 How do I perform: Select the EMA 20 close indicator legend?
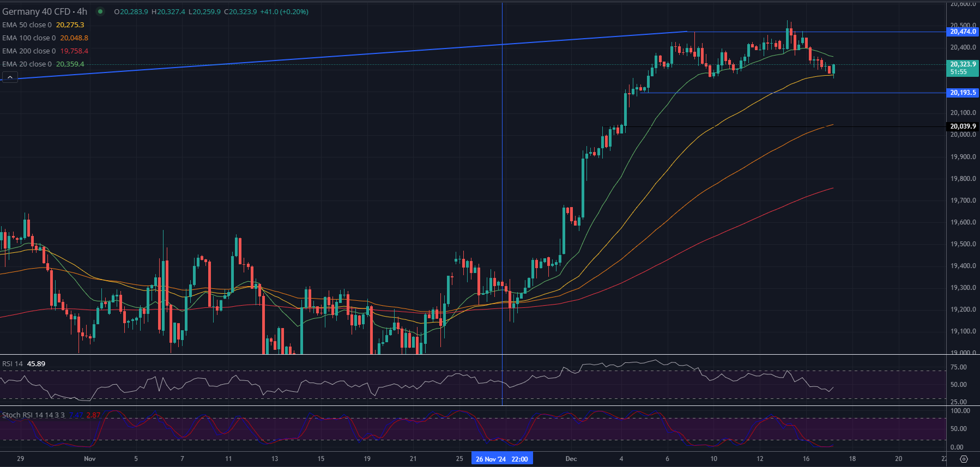tap(27, 64)
